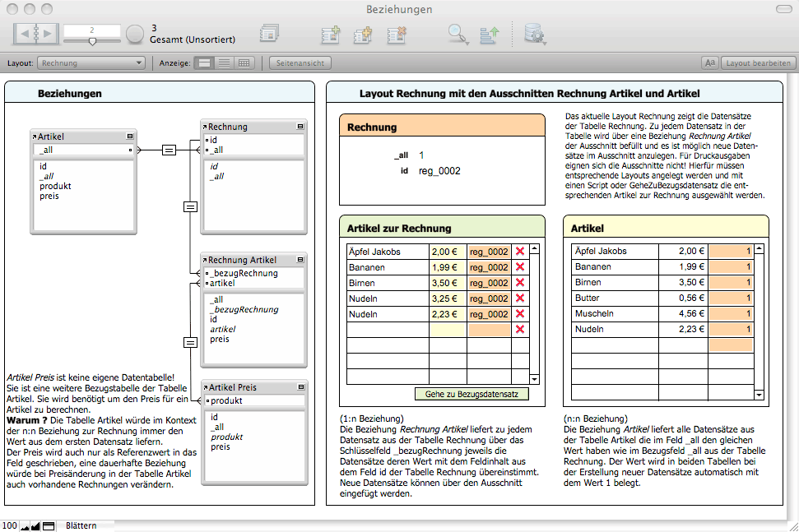Switch to table view display

[x=244, y=62]
